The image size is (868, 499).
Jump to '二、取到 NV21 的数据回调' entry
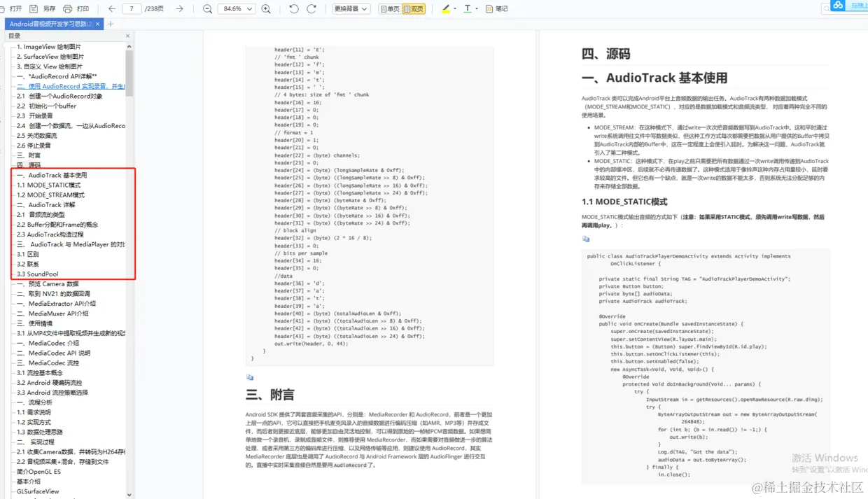point(53,293)
